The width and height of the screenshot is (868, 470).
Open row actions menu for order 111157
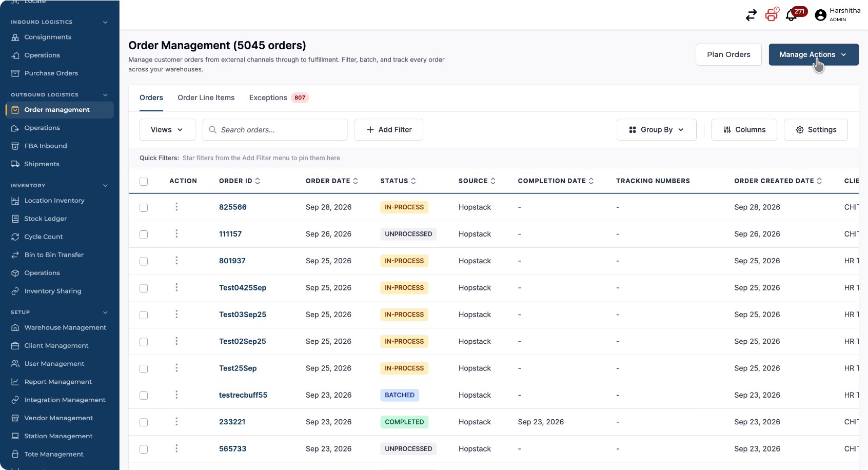click(176, 233)
